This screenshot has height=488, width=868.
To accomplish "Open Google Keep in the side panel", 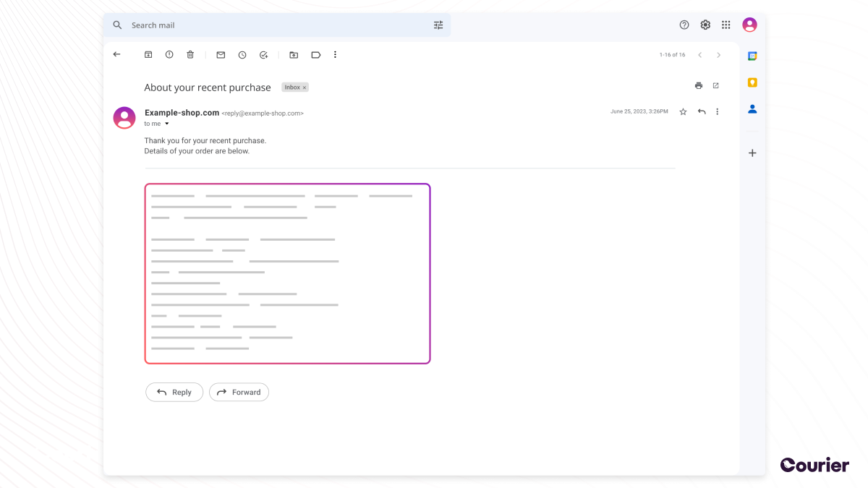I will [x=752, y=82].
